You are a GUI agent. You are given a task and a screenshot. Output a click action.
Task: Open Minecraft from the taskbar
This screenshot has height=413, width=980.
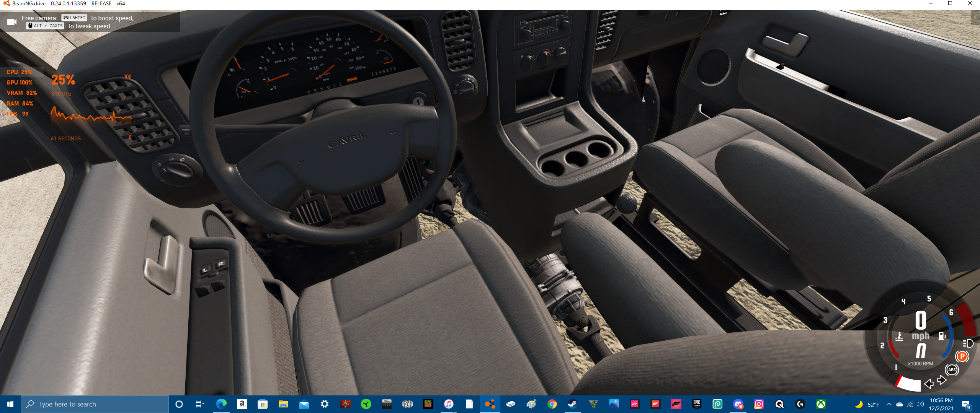point(428,404)
